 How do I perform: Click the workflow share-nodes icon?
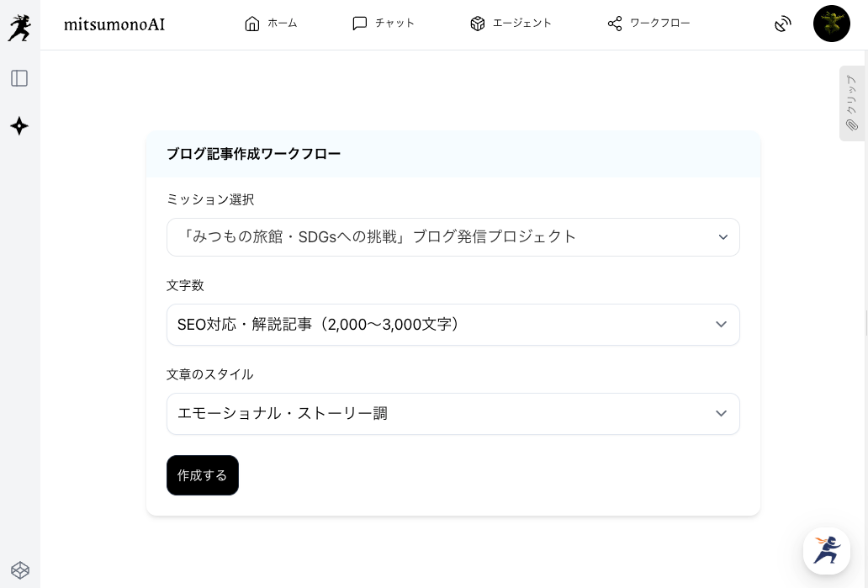(615, 24)
